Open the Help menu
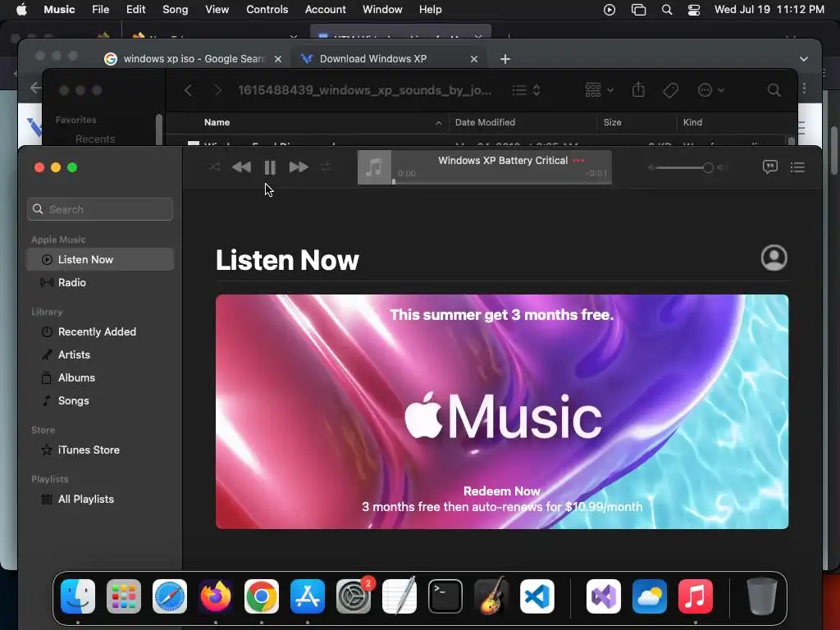 (x=430, y=9)
